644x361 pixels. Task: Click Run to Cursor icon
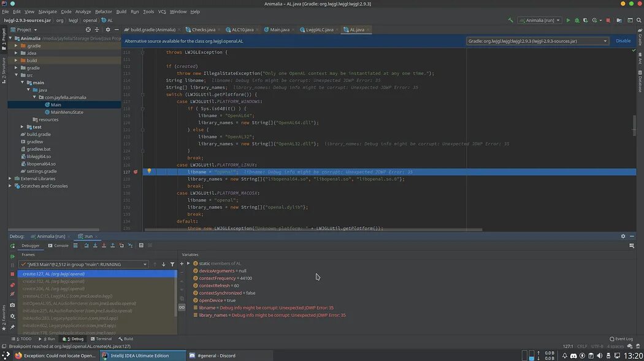[130, 245]
